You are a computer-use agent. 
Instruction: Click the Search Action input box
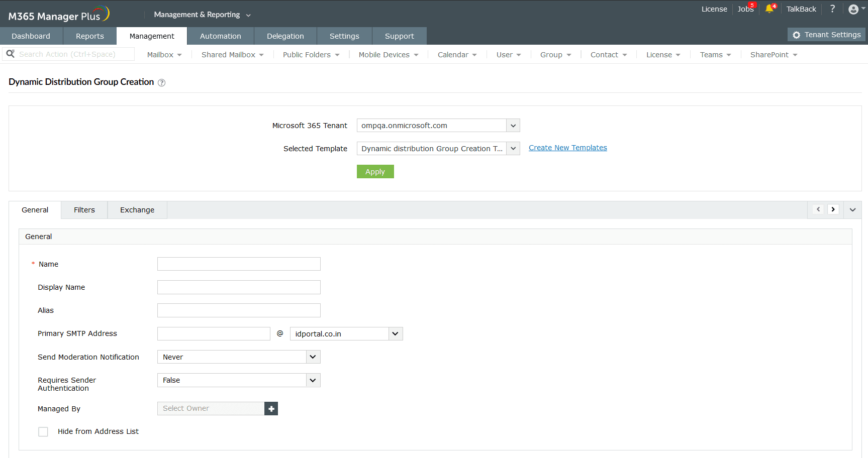click(68, 54)
